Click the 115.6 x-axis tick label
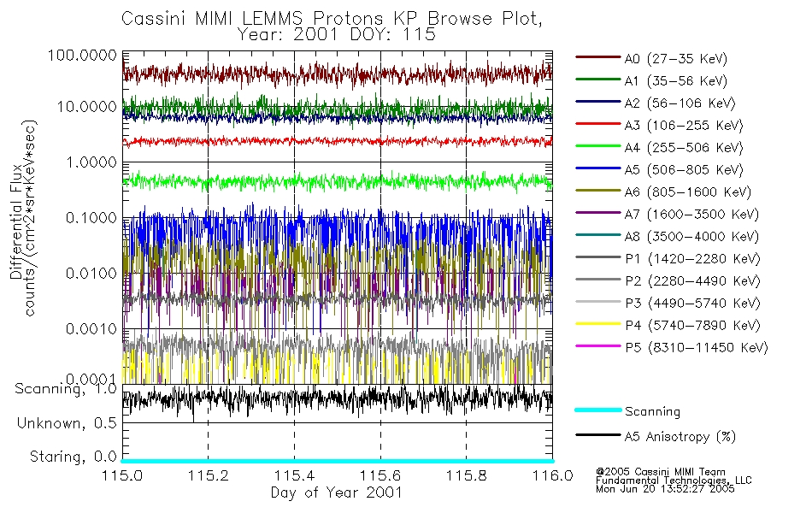This screenshot has height=513, width=812. (380, 475)
